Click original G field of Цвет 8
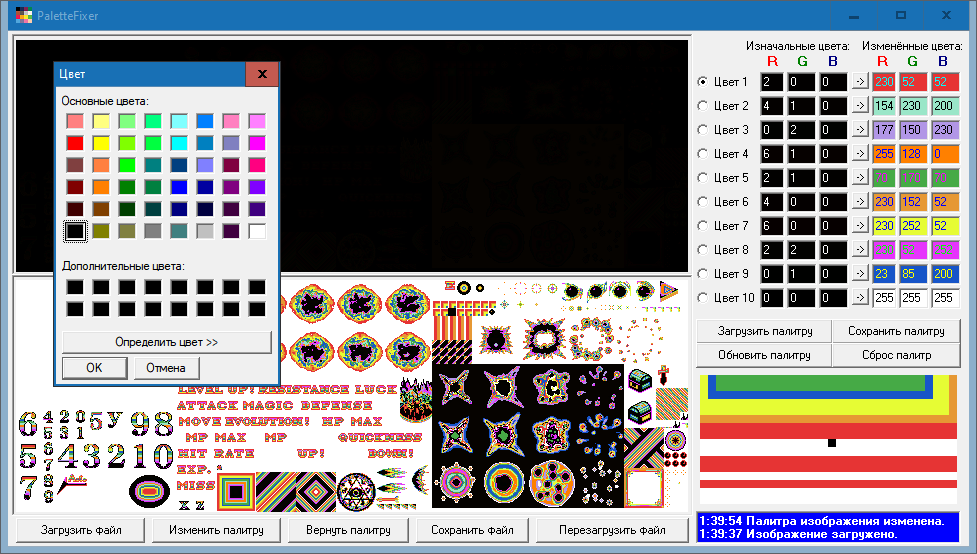Screen dimensions: 977x554 [801, 250]
